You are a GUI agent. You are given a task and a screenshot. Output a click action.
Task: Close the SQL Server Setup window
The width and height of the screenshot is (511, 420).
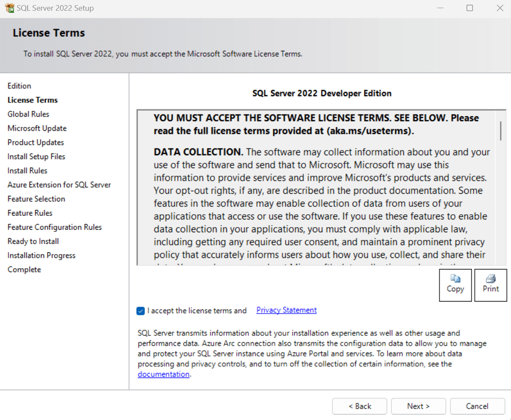pos(500,8)
